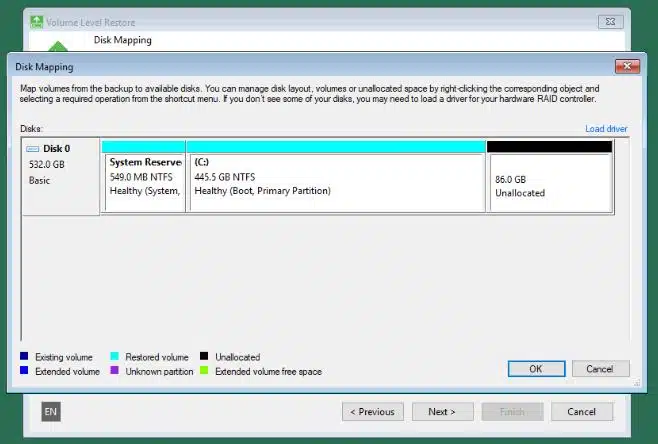Click the Extended volume free space swatch
Screen dimensions: 658x444
205,371
